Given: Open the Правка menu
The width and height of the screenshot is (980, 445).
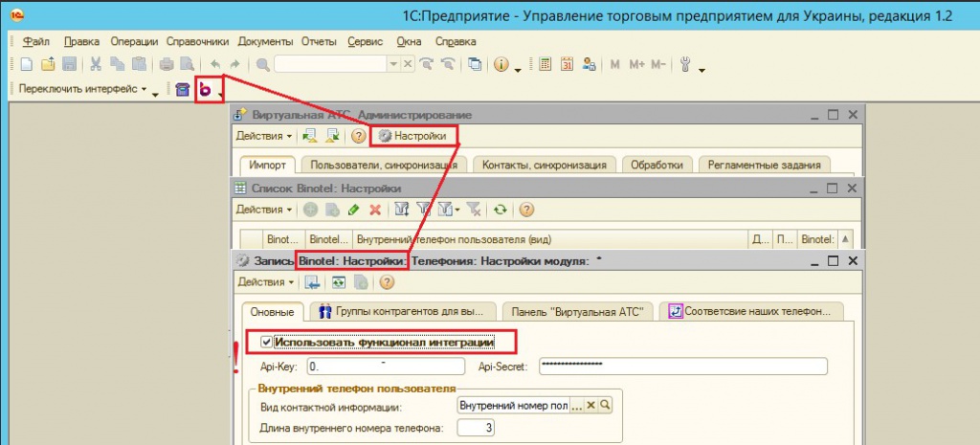Looking at the screenshot, I should pos(82,42).
